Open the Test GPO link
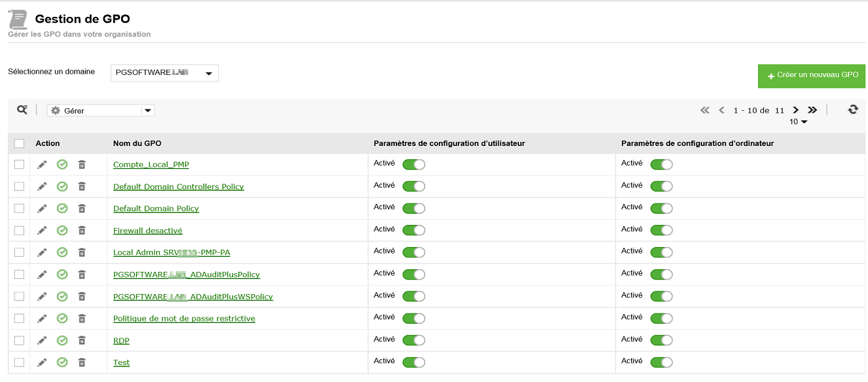Screen dimensions: 868x382 point(121,362)
